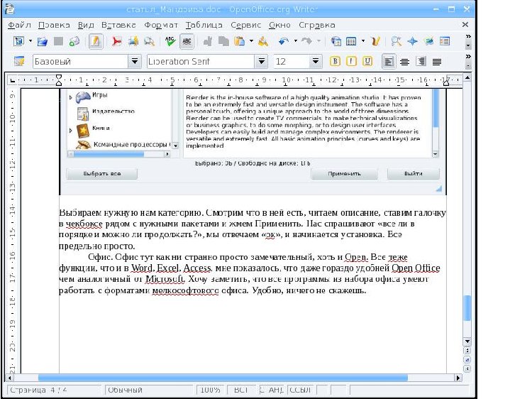Show Draw Functions icon
Screen dimensions: 532x399
click(375, 41)
